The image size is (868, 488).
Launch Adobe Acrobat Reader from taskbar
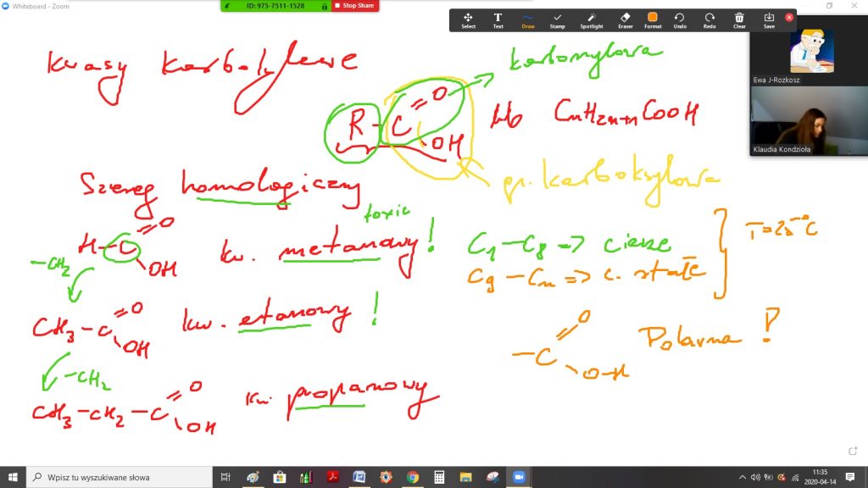click(332, 477)
